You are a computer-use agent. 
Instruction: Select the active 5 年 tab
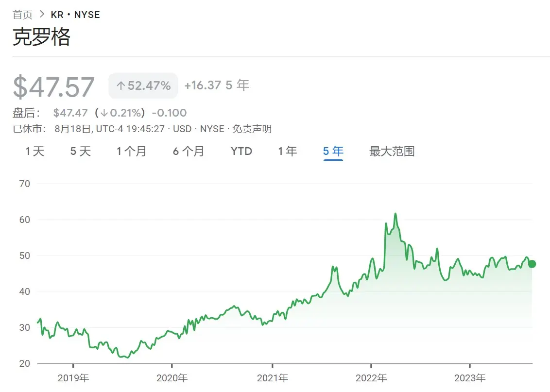[x=333, y=152]
